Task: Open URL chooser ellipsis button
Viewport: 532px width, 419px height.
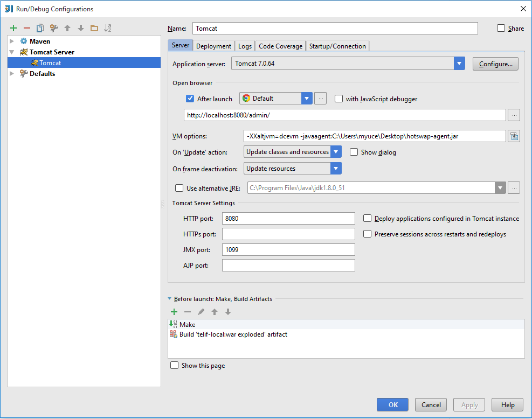Action: [x=514, y=115]
